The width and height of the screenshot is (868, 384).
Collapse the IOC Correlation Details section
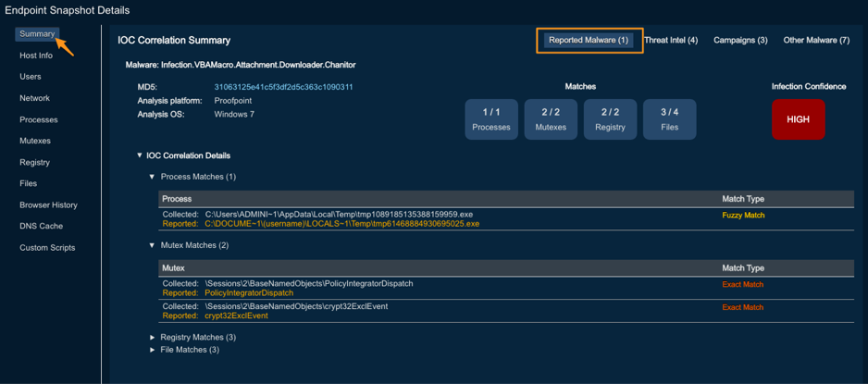pos(141,155)
